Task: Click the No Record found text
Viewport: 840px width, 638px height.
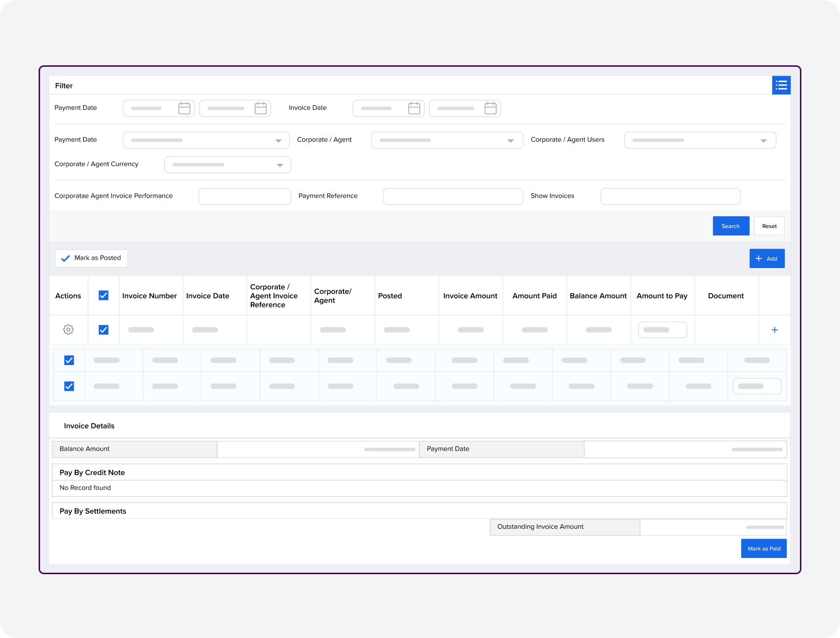Action: pyautogui.click(x=85, y=488)
